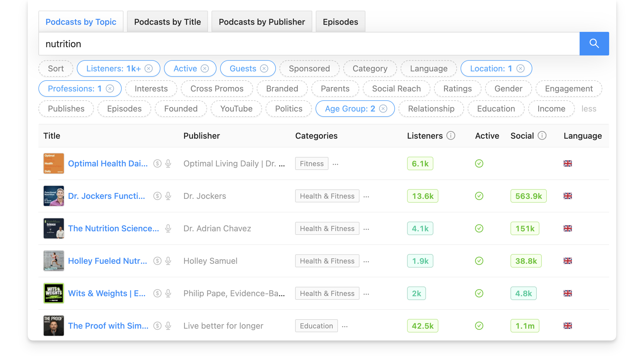Clear the Guests filter
Image resolution: width=644 pixels, height=357 pixels.
(264, 68)
